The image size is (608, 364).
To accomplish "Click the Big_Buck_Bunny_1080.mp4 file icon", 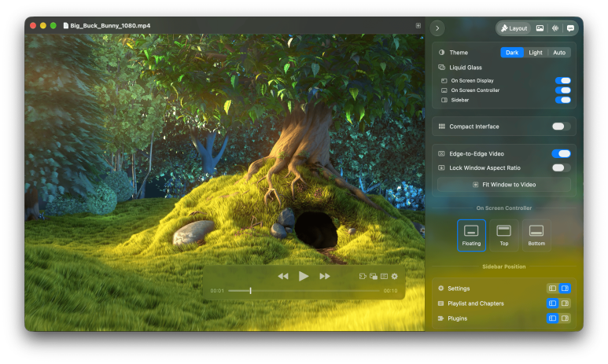I will pos(65,26).
